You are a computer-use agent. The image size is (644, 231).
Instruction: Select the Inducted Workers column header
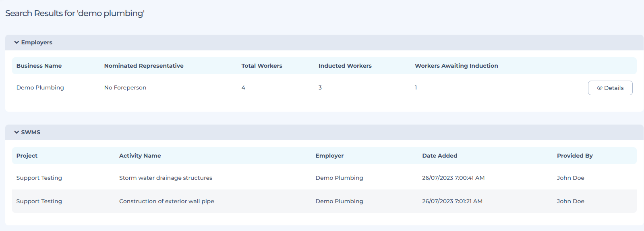(345, 66)
